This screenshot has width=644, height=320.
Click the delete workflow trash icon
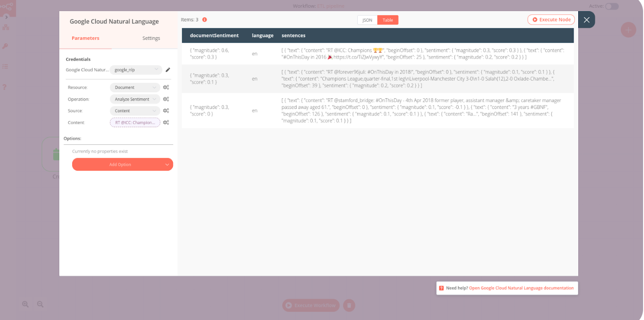tap(349, 305)
